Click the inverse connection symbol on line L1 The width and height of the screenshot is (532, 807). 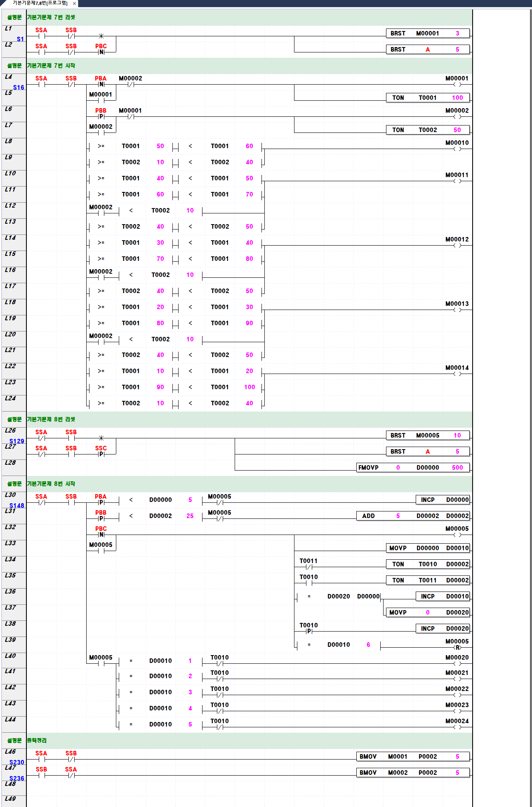101,36
